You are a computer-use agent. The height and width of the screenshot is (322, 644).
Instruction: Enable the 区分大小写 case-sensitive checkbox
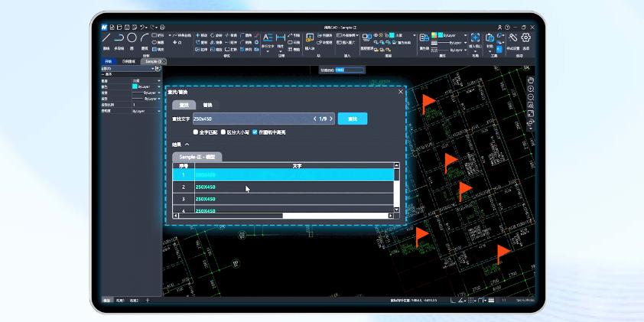coord(223,132)
